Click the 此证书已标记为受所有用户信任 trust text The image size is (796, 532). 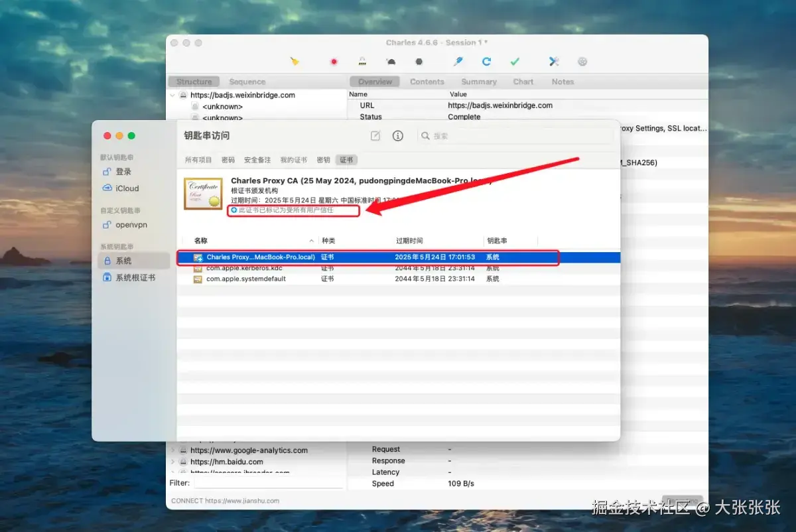(286, 210)
